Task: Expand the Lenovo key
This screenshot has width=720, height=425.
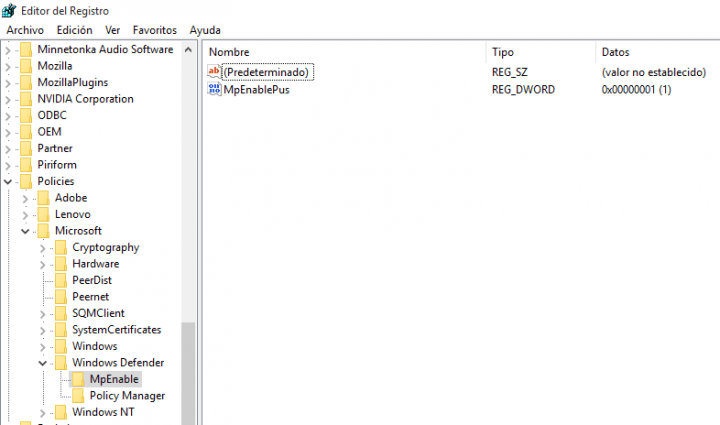Action: (x=25, y=215)
